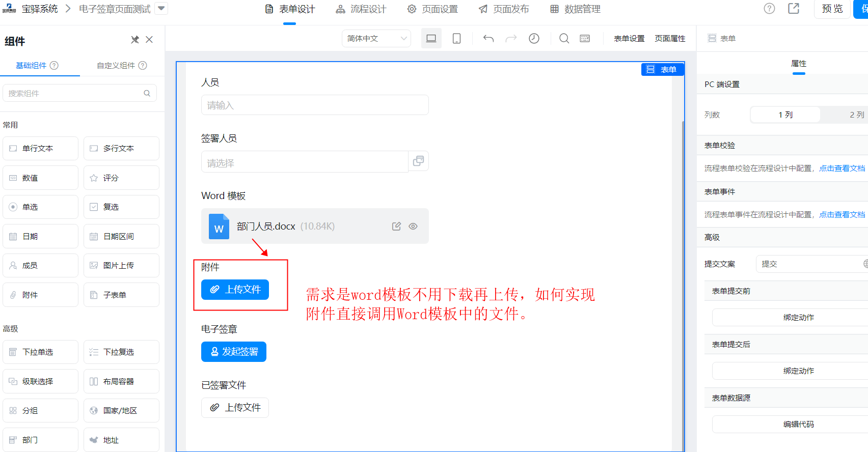Open 数据管理 tab
The height and width of the screenshot is (452, 868).
click(575, 9)
